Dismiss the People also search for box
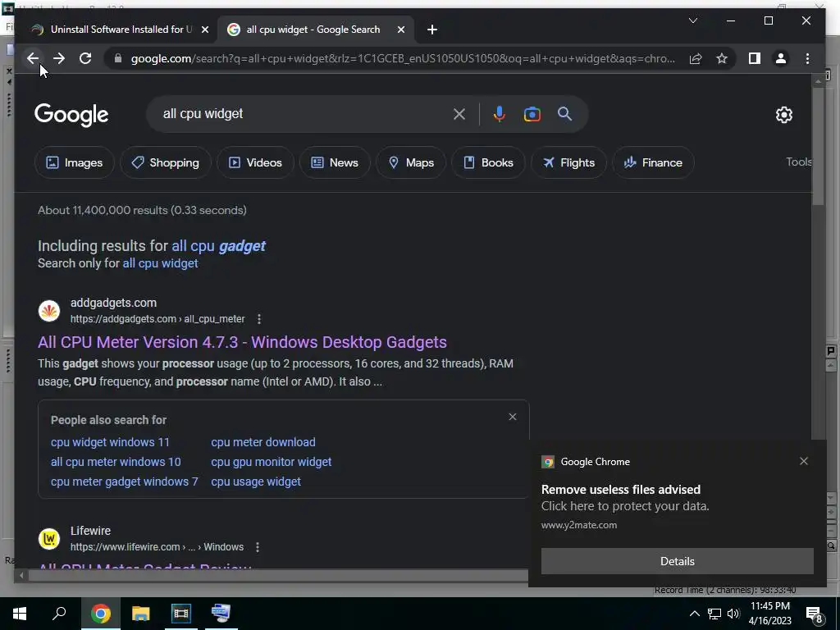The width and height of the screenshot is (840, 630). (513, 417)
